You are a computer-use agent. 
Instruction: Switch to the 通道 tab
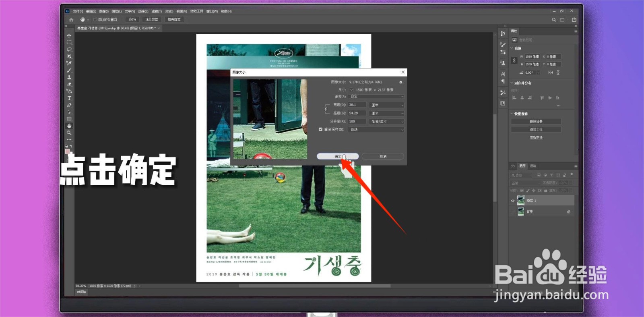pyautogui.click(x=533, y=166)
